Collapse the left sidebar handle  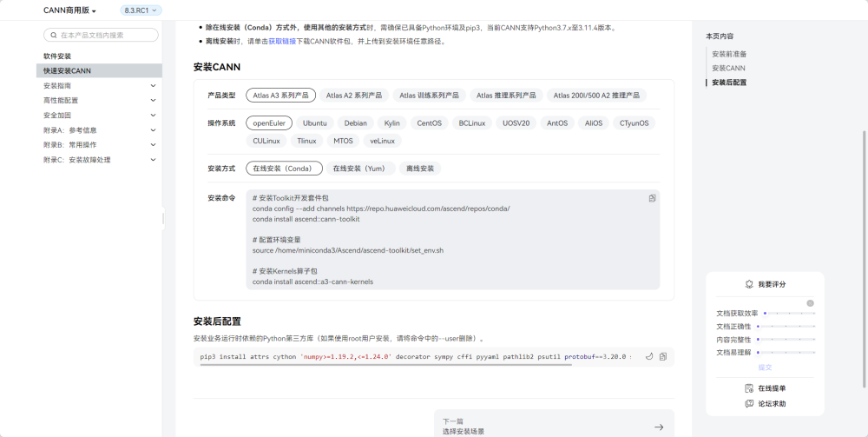(x=163, y=219)
